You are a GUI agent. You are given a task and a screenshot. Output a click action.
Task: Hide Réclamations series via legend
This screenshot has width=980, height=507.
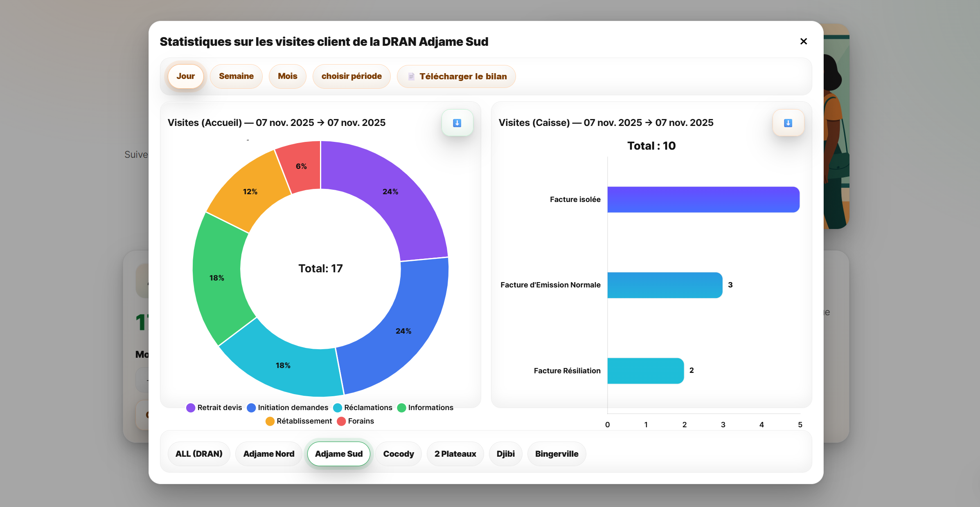363,408
